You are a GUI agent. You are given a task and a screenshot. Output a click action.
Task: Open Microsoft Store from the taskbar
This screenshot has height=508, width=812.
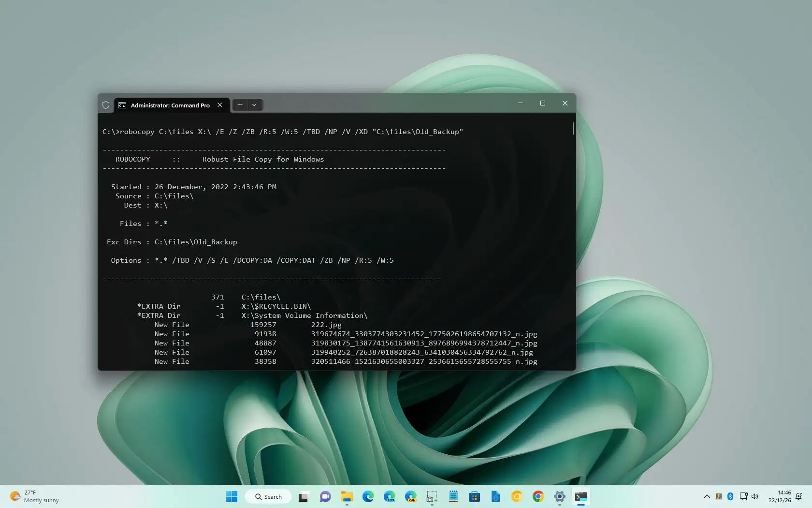click(474, 496)
